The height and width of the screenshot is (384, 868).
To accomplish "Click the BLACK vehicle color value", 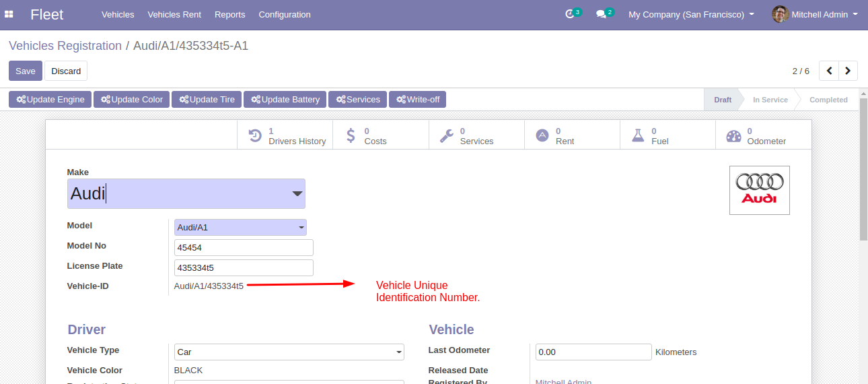I will [188, 371].
